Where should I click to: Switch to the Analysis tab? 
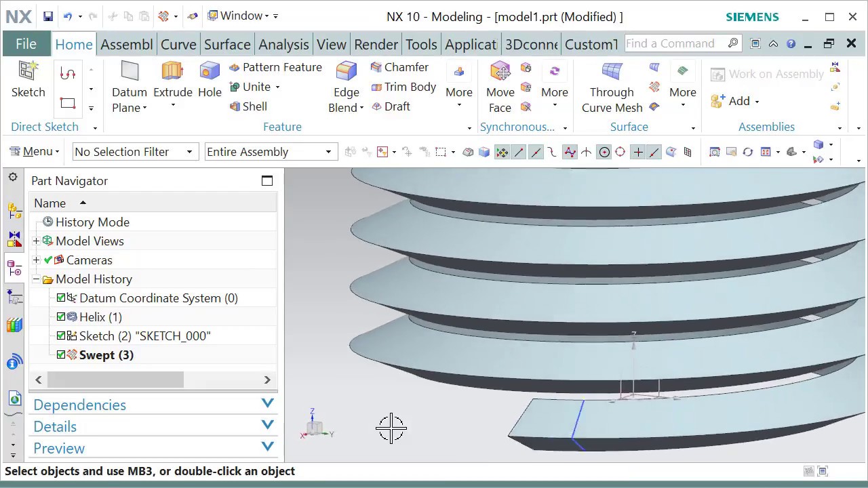283,45
